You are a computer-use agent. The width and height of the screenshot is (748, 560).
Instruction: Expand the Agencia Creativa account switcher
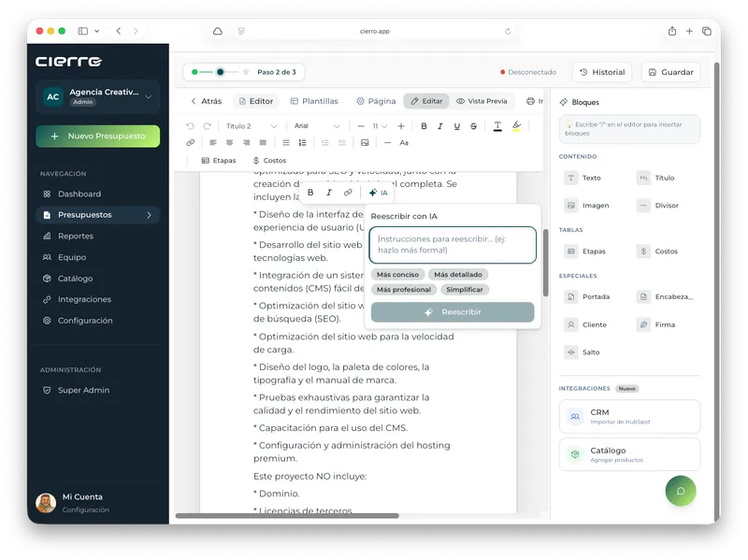pos(98,97)
